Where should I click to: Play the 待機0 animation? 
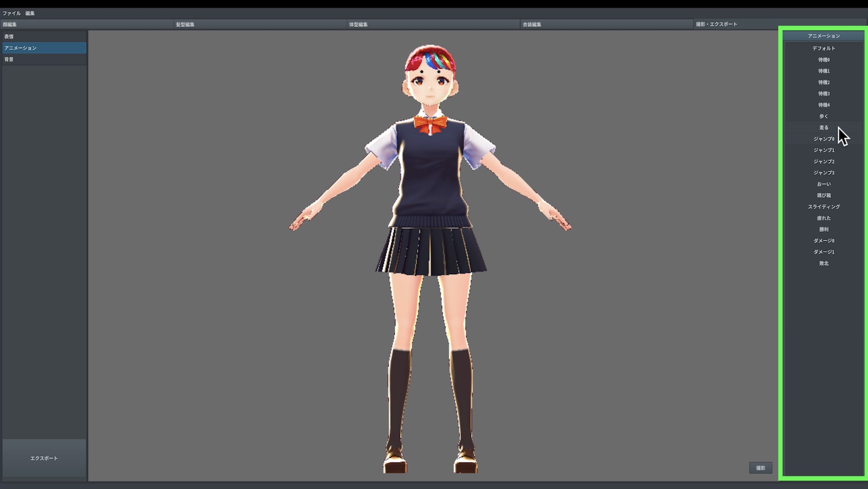coord(823,60)
